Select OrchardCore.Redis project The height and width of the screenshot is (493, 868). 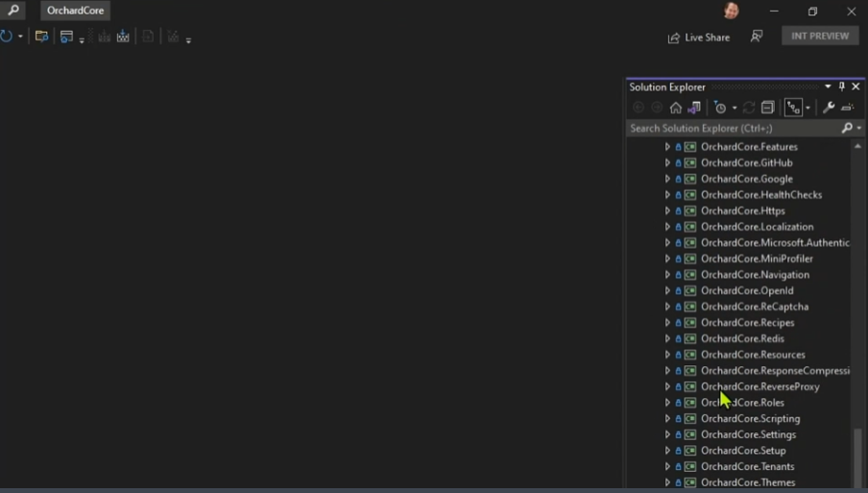tap(742, 338)
